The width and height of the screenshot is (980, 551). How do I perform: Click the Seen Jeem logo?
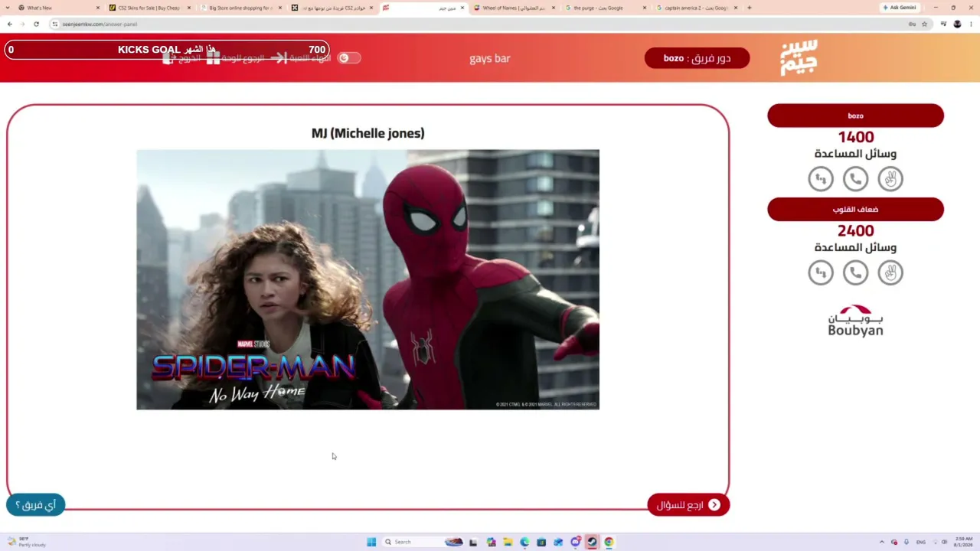(x=799, y=58)
